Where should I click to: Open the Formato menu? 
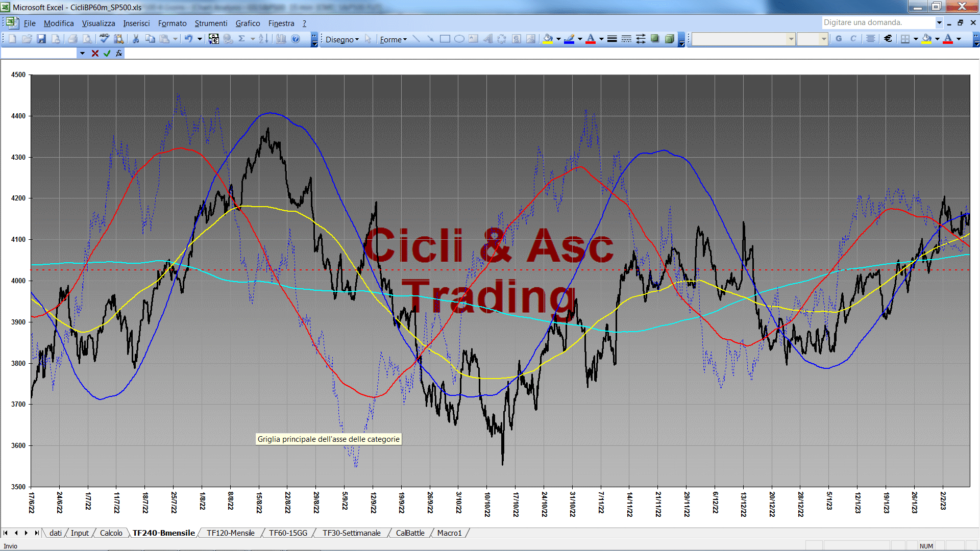pyautogui.click(x=172, y=23)
